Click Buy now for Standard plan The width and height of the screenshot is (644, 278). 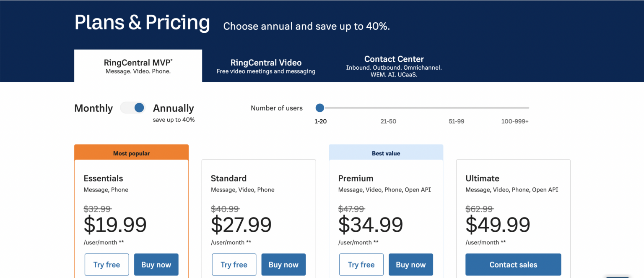(x=283, y=265)
